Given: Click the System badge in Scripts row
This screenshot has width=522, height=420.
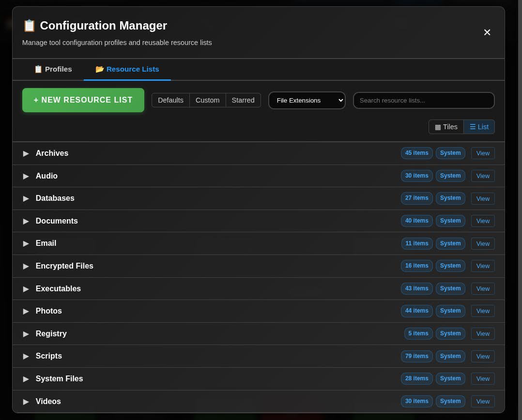Looking at the screenshot, I should point(450,356).
